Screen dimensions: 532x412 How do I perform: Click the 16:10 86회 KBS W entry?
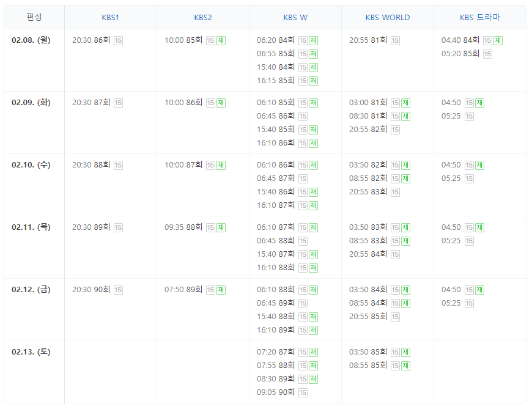(x=276, y=143)
